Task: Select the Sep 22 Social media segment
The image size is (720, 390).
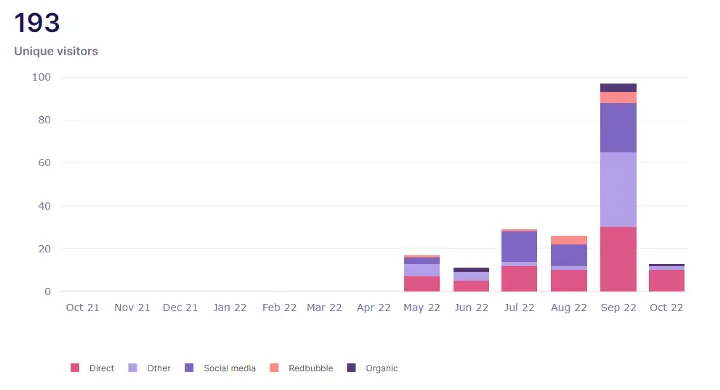Action: coord(618,127)
